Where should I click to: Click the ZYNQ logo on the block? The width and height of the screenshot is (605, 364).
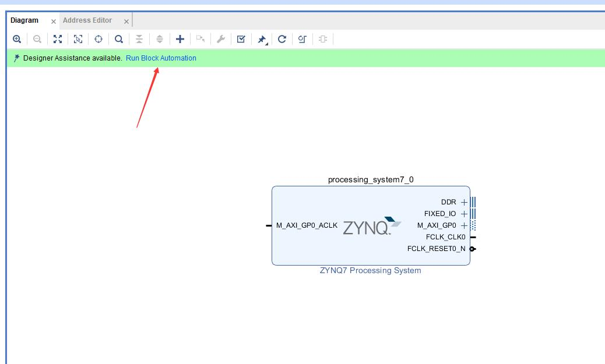[x=372, y=227]
